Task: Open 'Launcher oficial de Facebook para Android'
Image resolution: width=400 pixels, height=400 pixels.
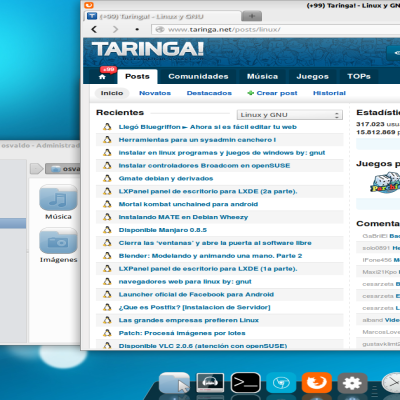Action: pos(196,294)
